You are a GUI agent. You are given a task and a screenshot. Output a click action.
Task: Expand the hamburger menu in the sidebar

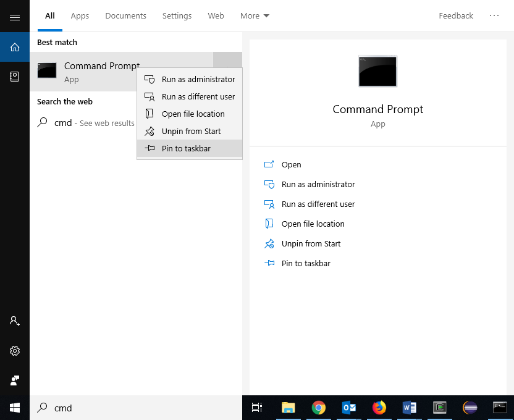[x=15, y=17]
